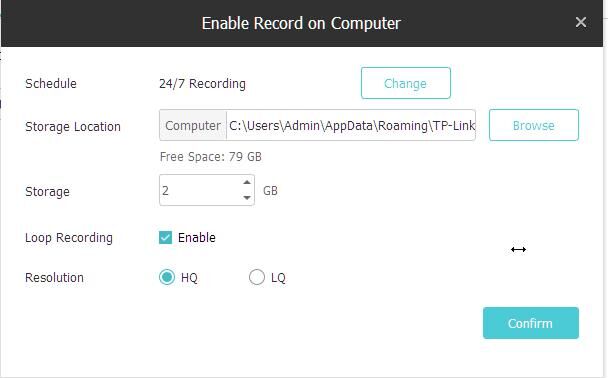Click the 24/7 Recording schedule text
Viewport: 608px width, 378px height.
(202, 83)
